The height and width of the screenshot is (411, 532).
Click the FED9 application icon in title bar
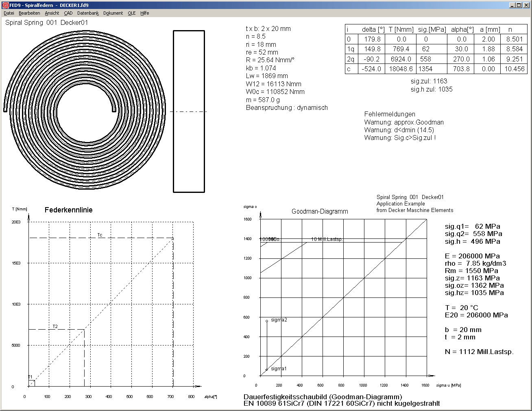pos(5,5)
